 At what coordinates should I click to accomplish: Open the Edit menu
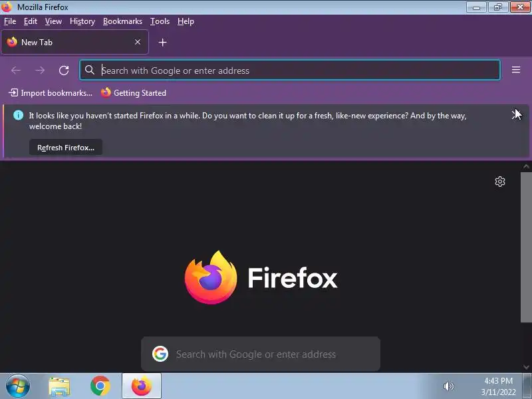coord(30,21)
